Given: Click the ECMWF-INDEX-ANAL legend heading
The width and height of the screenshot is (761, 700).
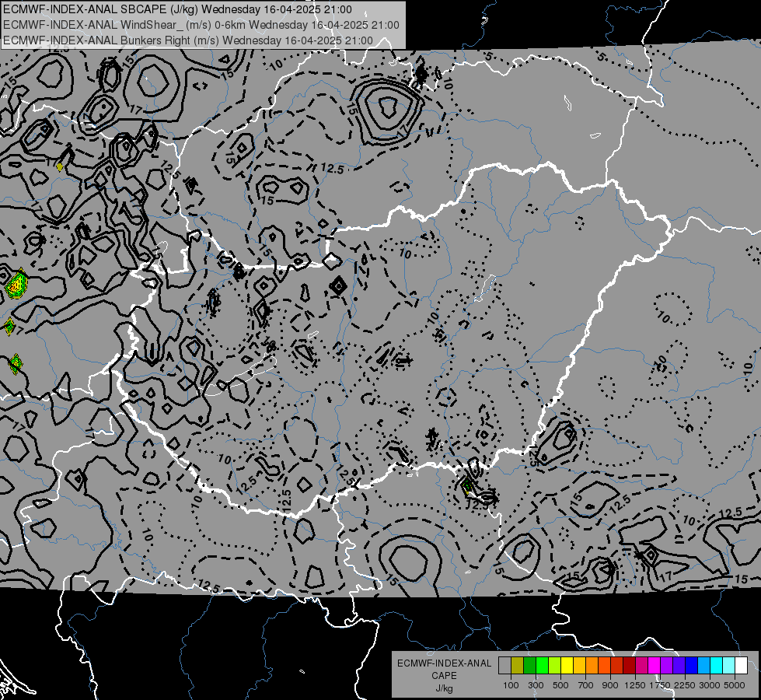Looking at the screenshot, I should tap(444, 663).
